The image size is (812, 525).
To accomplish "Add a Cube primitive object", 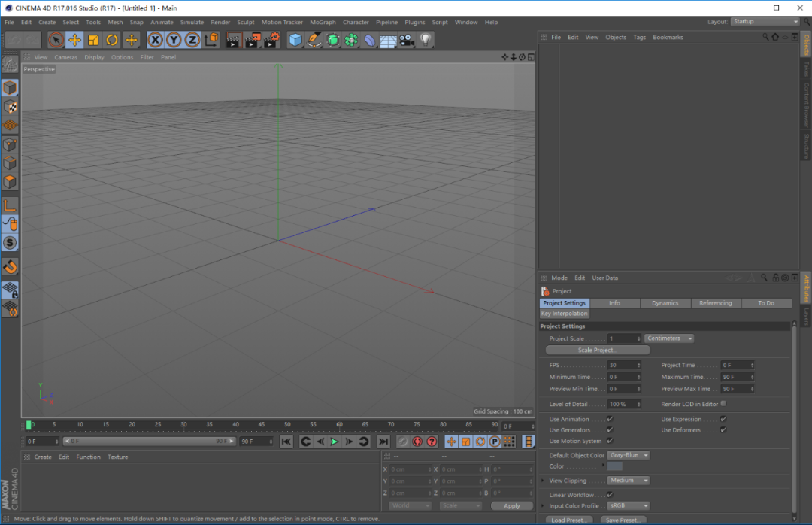I will click(x=295, y=40).
